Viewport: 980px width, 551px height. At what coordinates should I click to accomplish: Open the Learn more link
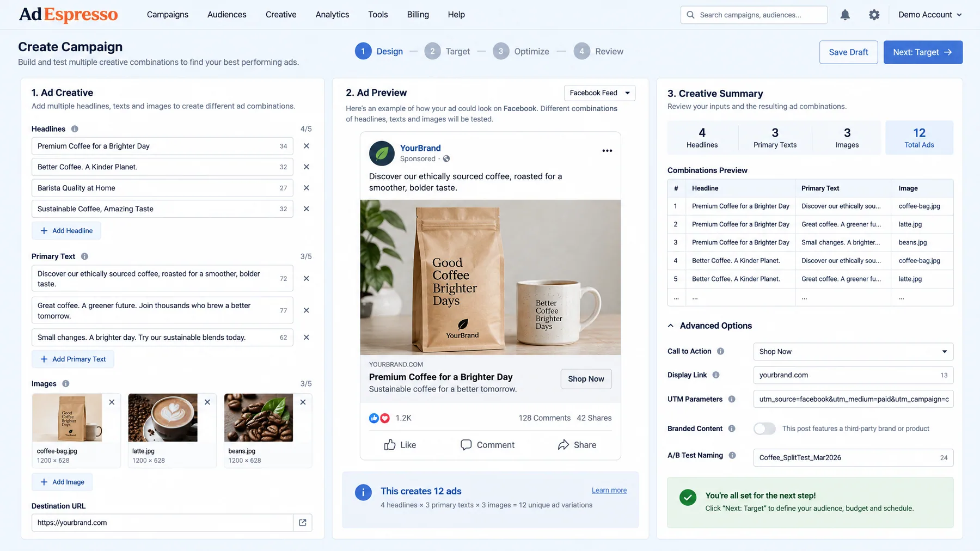point(609,490)
